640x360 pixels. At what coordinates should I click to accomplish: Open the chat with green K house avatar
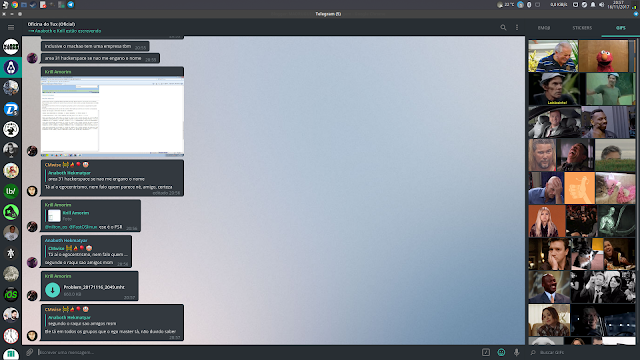11,211
